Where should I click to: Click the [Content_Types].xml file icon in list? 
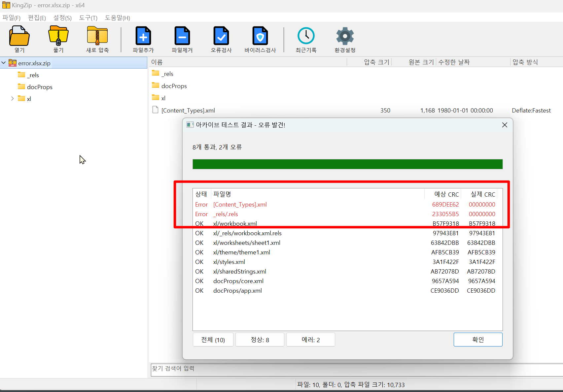click(x=155, y=110)
